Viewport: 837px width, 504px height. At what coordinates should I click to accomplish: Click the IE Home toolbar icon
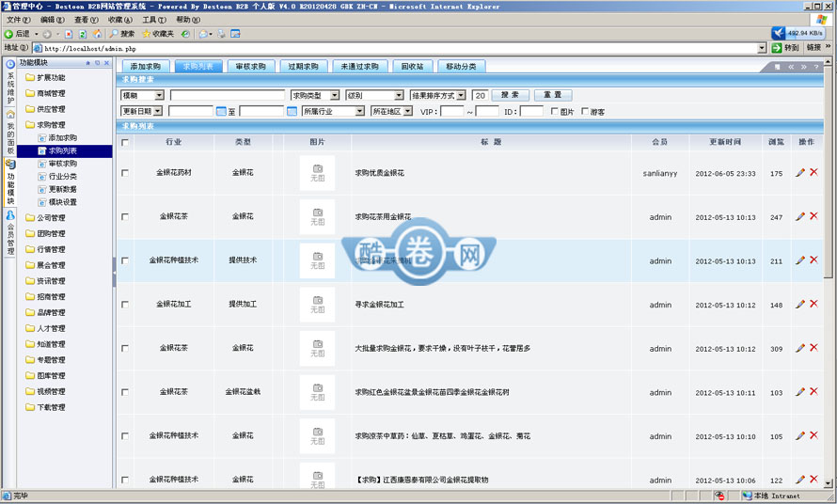click(96, 34)
